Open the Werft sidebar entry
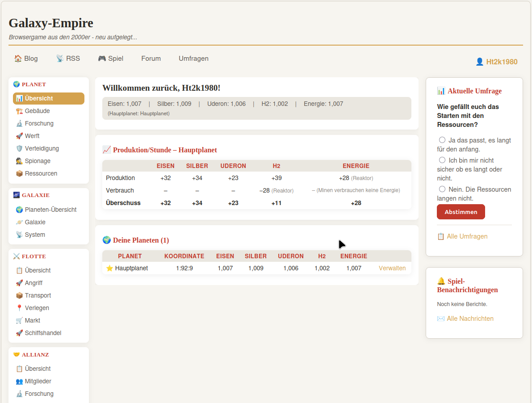 coord(49,136)
